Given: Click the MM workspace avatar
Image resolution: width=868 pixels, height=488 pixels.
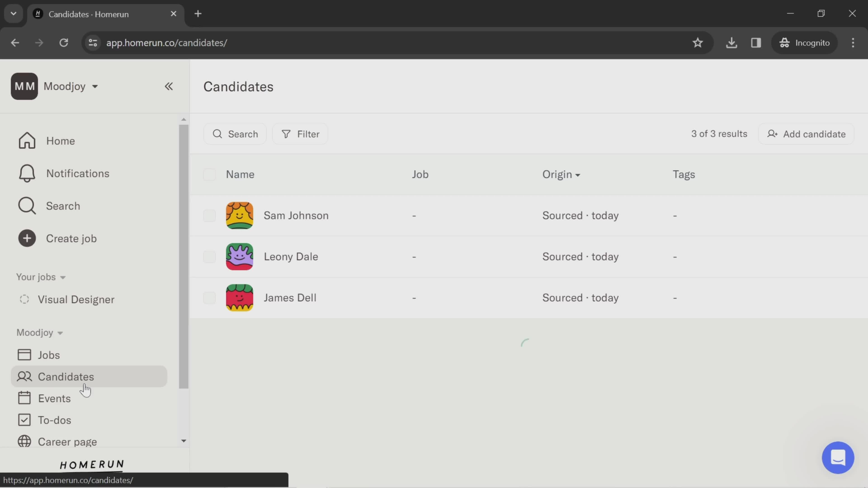Looking at the screenshot, I should click(x=24, y=86).
